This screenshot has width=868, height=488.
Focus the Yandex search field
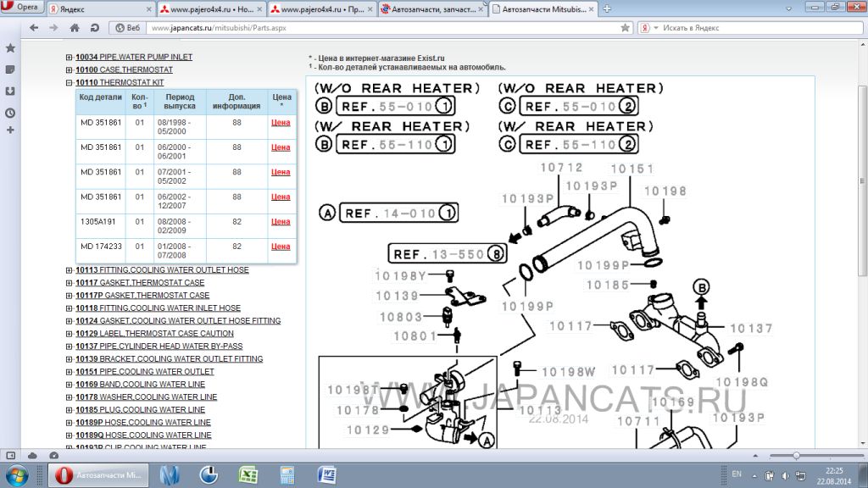pos(761,28)
